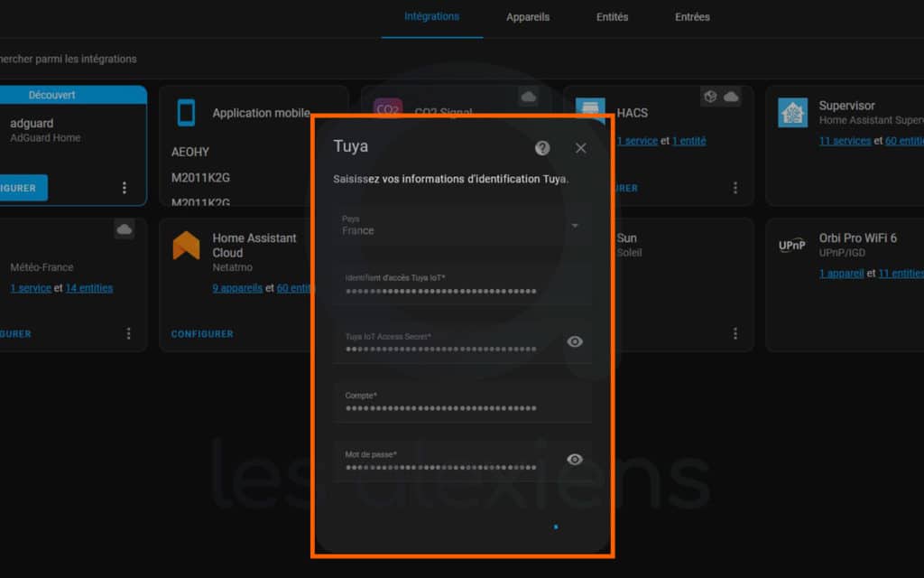Click the HACS card title
This screenshot has height=578, width=924.
(x=633, y=113)
